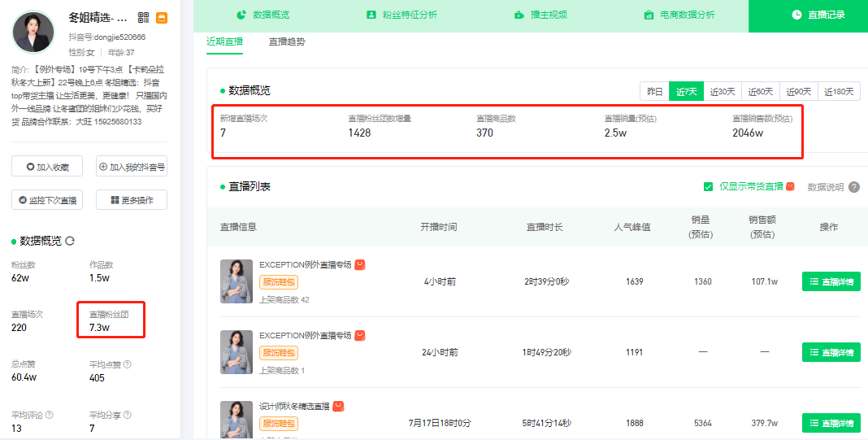This screenshot has width=868, height=440.
Task: Click the clock icon of 直播记录 tab
Action: point(796,15)
